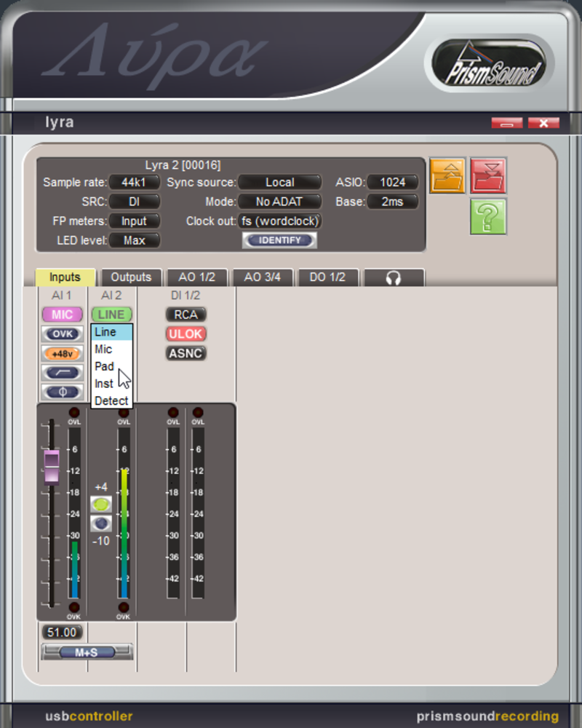The width and height of the screenshot is (582, 728).
Task: Switch to the Inputs tab
Action: coord(65,277)
